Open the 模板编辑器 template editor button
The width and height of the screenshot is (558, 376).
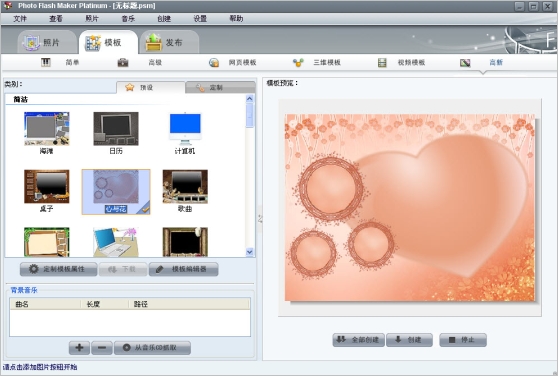tap(184, 269)
